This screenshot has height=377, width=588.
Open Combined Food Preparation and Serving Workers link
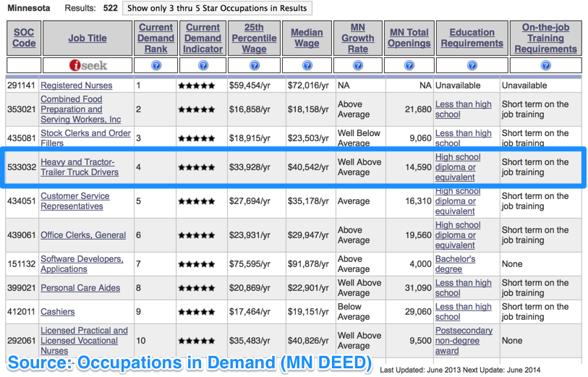[x=80, y=109]
